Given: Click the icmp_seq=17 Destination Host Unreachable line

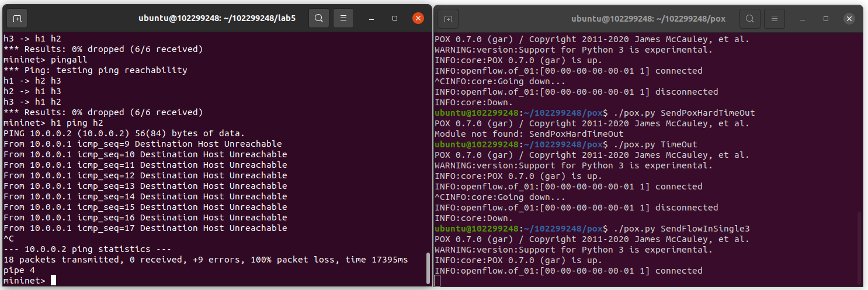Looking at the screenshot, I should [145, 228].
